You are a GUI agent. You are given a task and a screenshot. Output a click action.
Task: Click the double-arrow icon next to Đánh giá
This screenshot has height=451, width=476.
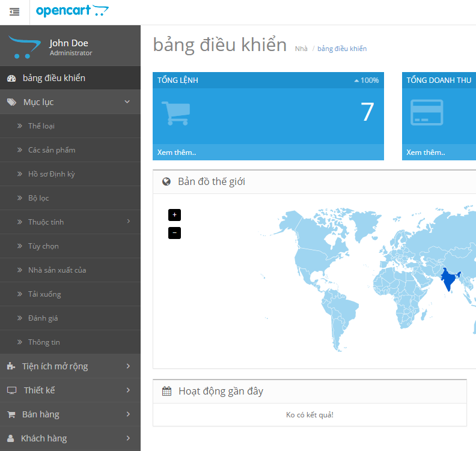pyautogui.click(x=20, y=318)
